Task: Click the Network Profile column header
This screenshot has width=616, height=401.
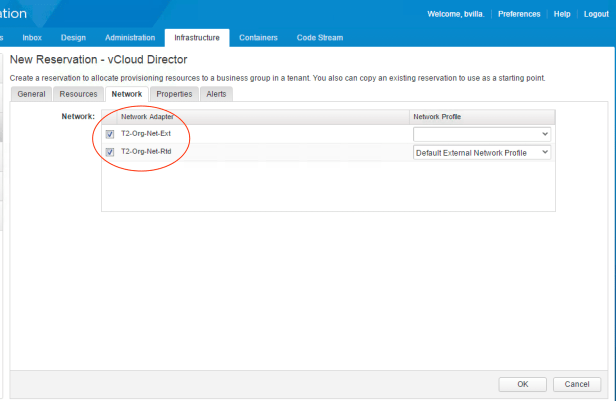Action: click(436, 117)
